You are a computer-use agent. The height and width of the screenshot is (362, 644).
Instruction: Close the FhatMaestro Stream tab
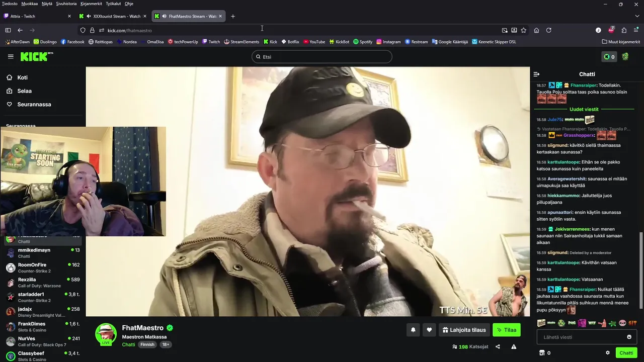click(220, 16)
